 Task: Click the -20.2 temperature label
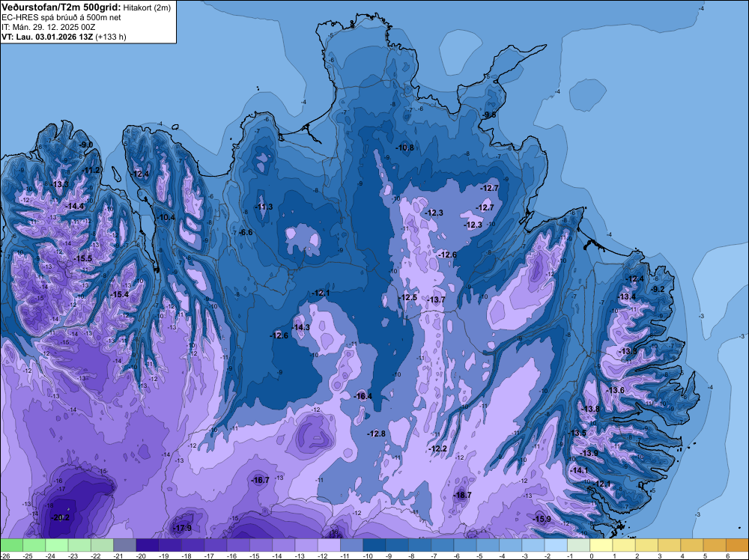[x=61, y=517]
